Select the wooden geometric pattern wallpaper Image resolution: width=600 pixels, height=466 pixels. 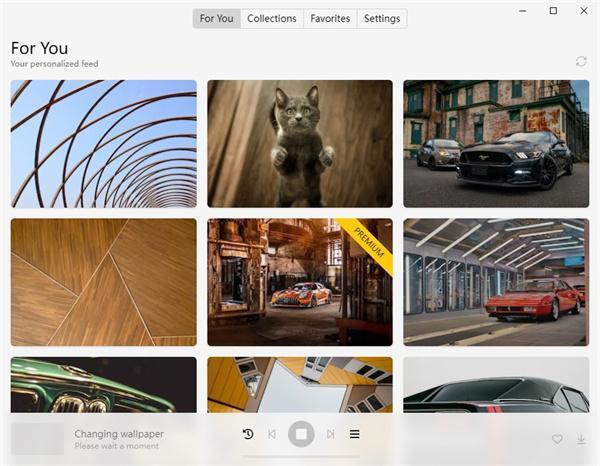[x=104, y=282]
